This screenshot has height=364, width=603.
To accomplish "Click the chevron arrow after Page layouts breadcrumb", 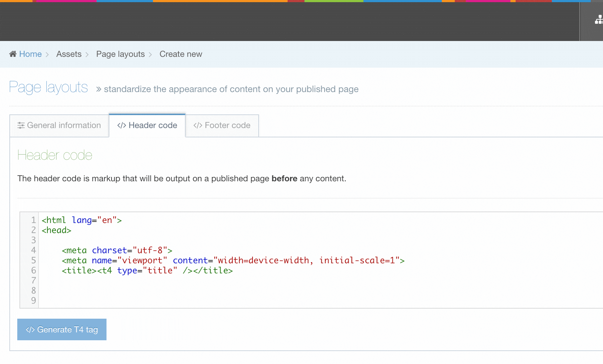I will tap(150, 55).
